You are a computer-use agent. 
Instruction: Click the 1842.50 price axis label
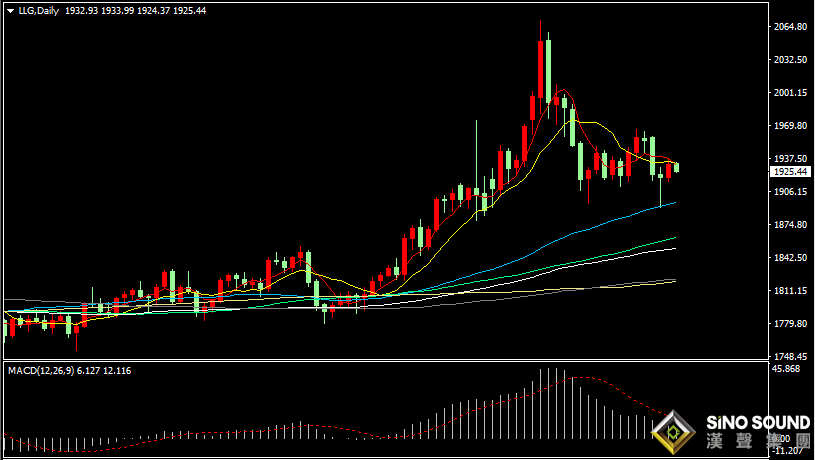(791, 258)
